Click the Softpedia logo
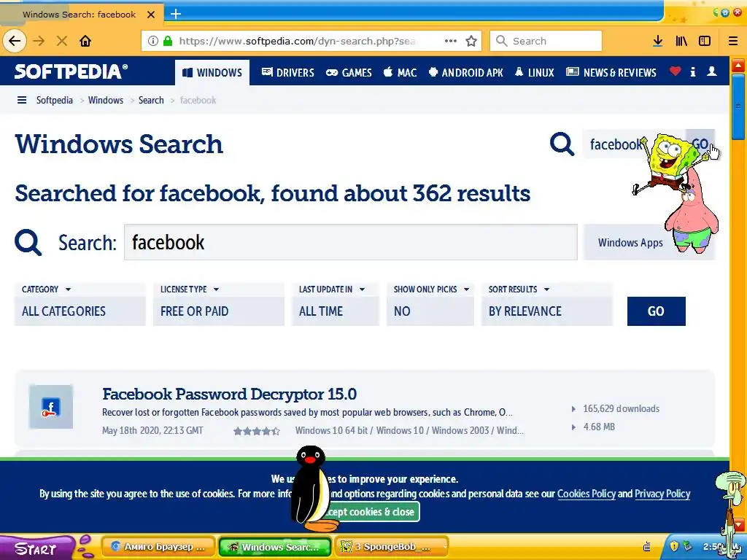Screen dimensions: 747x560 coord(71,71)
